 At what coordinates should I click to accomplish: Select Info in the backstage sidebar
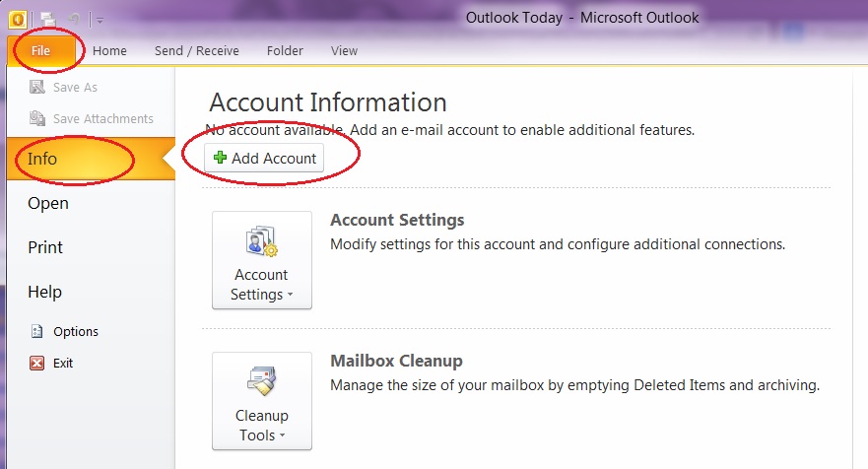point(92,159)
